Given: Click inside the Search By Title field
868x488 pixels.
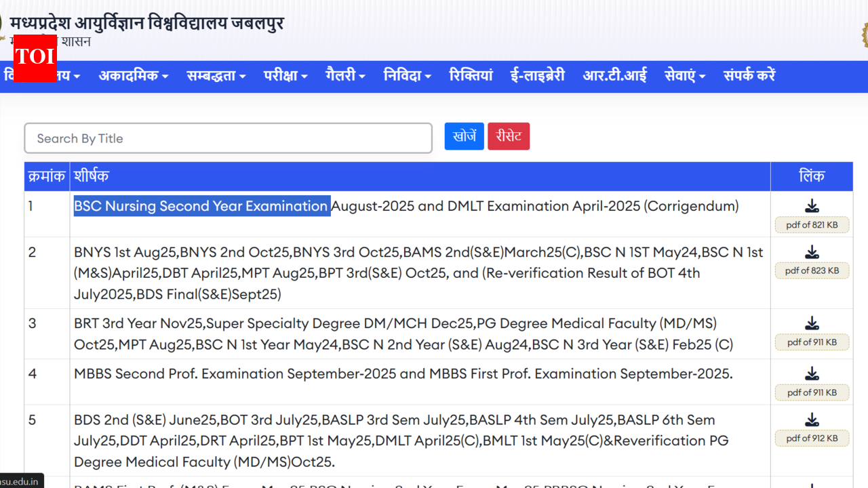Looking at the screenshot, I should [x=228, y=138].
